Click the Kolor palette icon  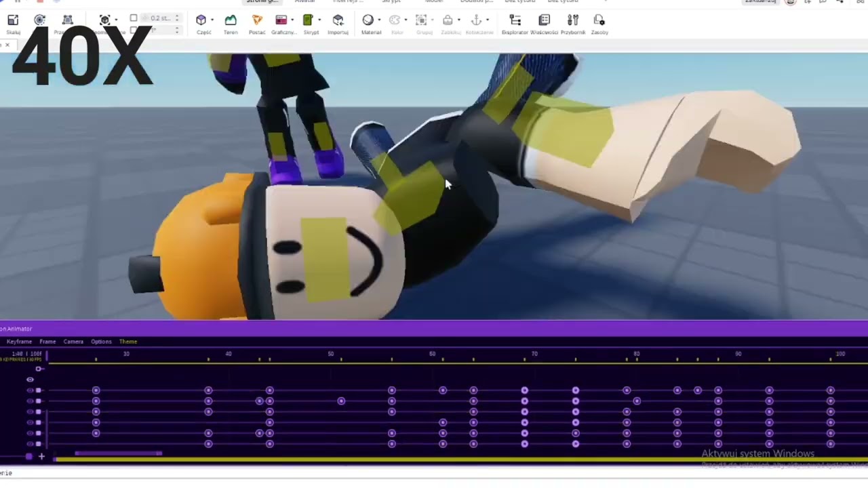(x=395, y=20)
